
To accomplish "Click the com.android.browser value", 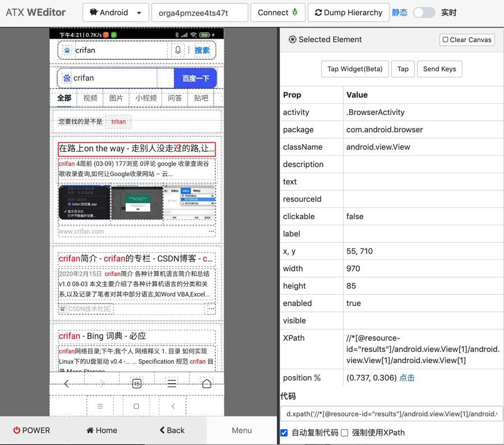I will point(385,129).
